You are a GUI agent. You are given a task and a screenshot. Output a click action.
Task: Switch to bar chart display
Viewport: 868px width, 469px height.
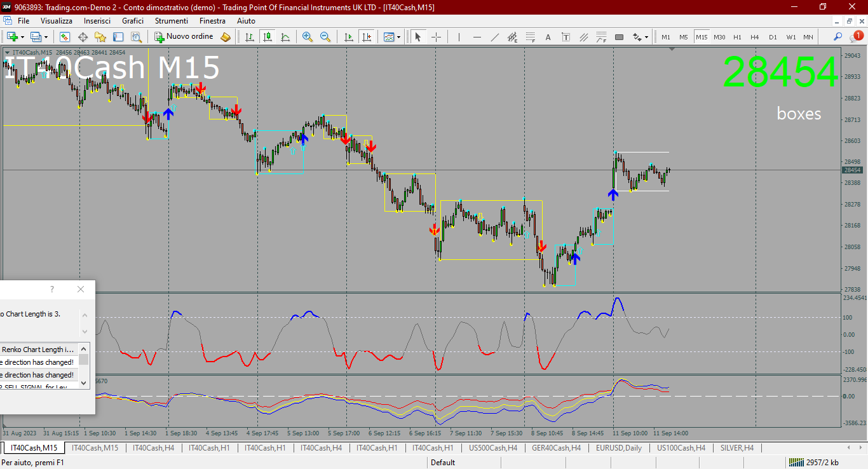(250, 37)
